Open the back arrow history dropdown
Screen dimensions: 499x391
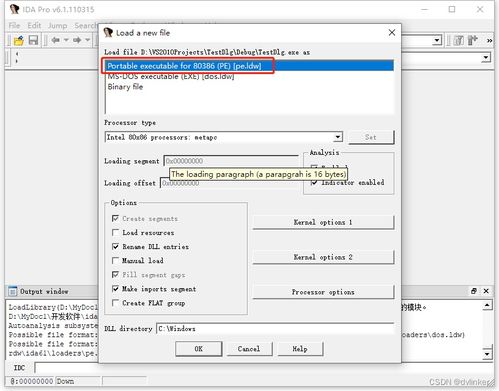coord(66,40)
